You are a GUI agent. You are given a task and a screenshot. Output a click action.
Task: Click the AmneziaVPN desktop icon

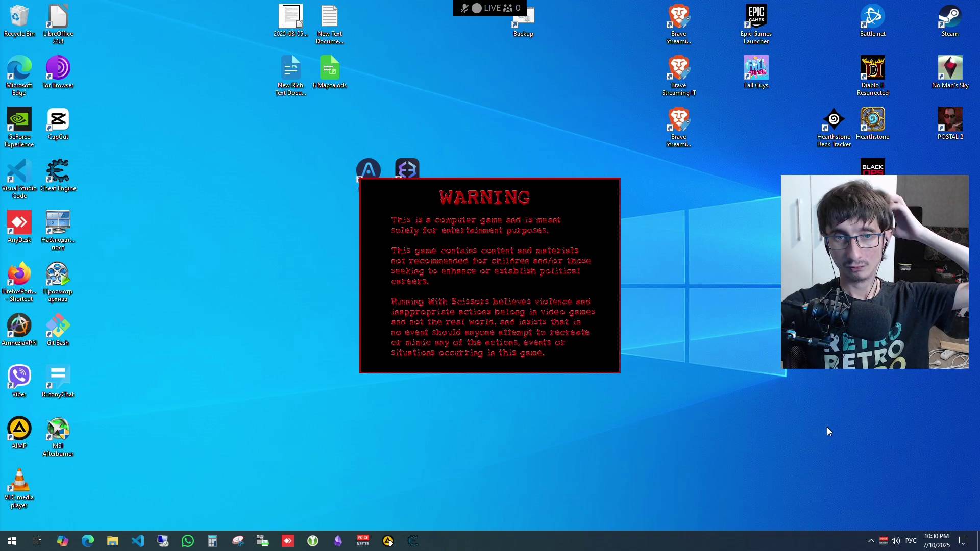point(19,330)
